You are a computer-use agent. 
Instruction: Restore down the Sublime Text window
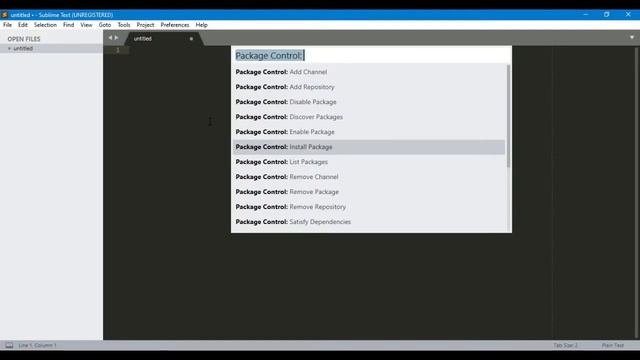point(607,15)
